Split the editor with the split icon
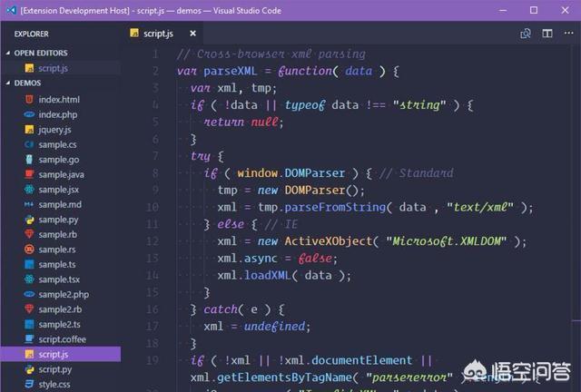581x392 pixels. [x=547, y=34]
